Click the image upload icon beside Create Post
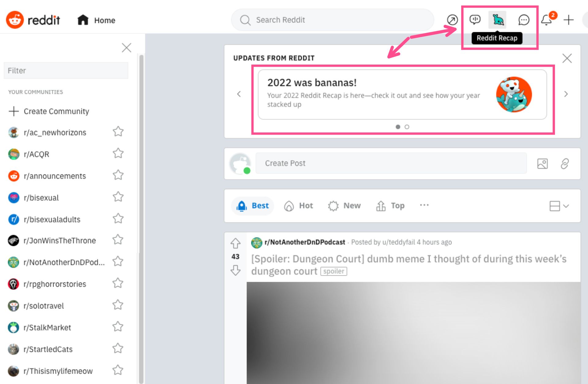Image resolution: width=588 pixels, height=384 pixels. click(542, 163)
